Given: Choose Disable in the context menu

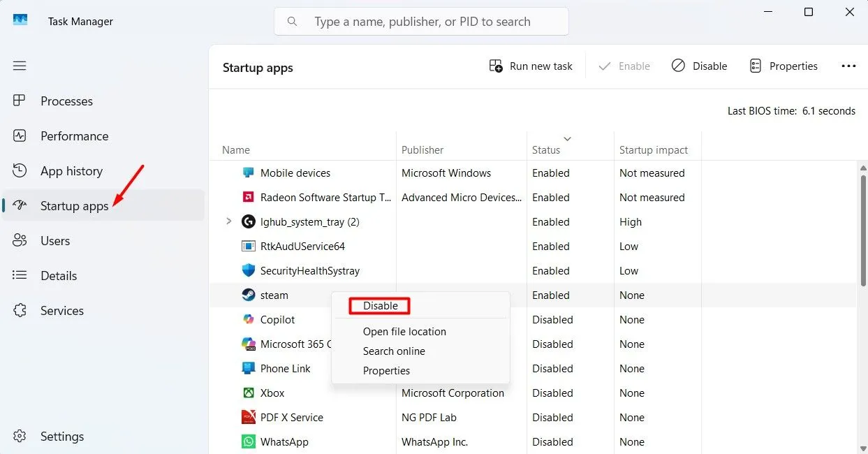Looking at the screenshot, I should pos(380,306).
